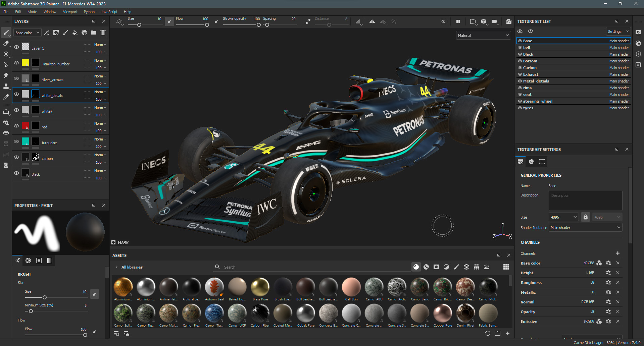Viewport: 644px width, 346px height.
Task: Expand the All libraries tree
Action: click(116, 267)
